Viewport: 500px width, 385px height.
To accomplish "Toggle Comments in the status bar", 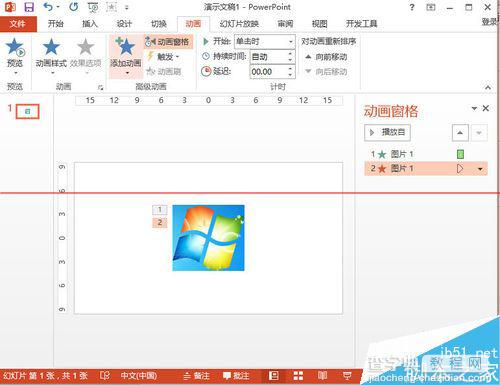I will coord(236,376).
